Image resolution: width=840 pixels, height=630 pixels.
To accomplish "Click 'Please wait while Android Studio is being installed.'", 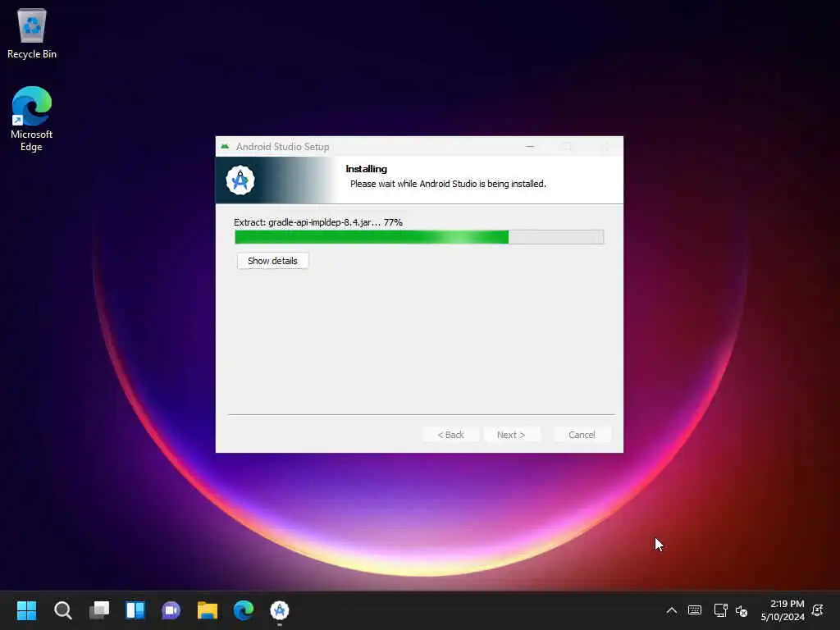I will point(448,184).
